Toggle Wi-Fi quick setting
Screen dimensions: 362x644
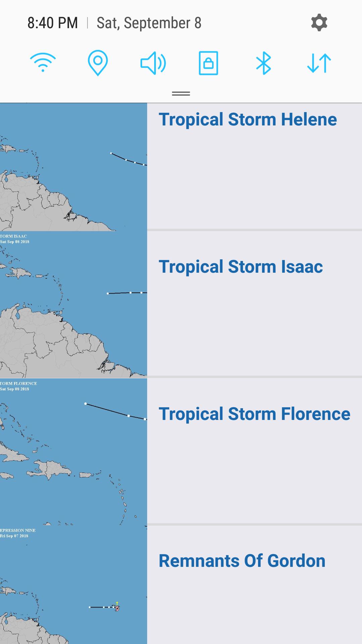[x=43, y=63]
